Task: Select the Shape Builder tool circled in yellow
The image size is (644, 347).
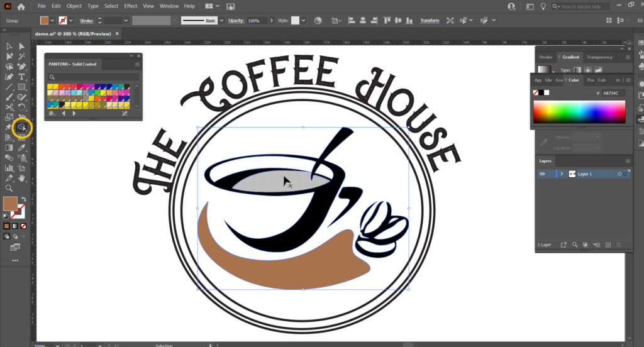Action: click(22, 128)
